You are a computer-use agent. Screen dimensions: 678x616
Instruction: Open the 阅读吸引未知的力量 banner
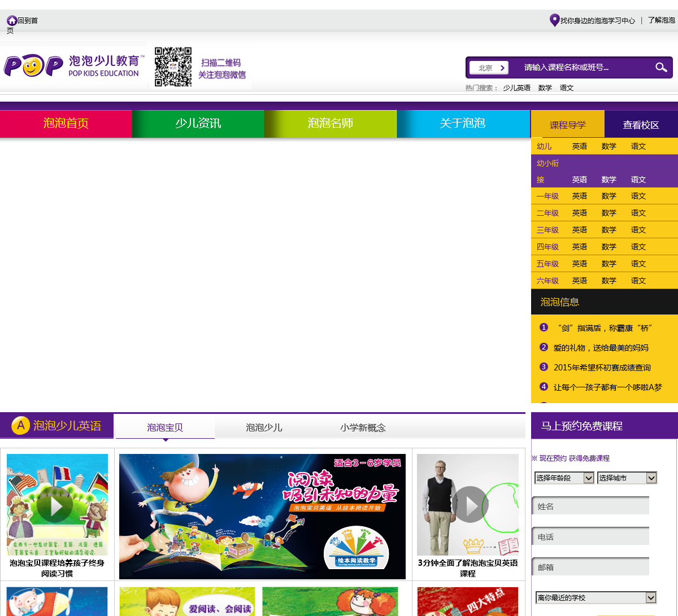(x=262, y=517)
